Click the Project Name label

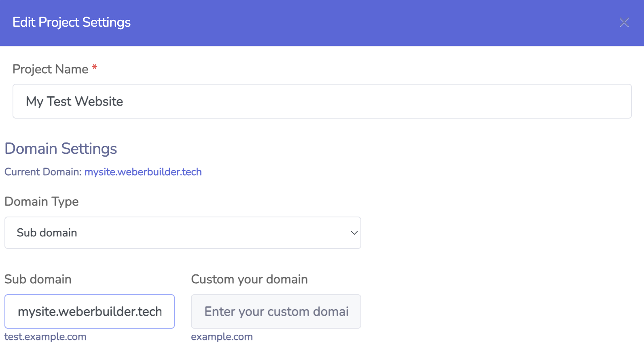(x=50, y=69)
